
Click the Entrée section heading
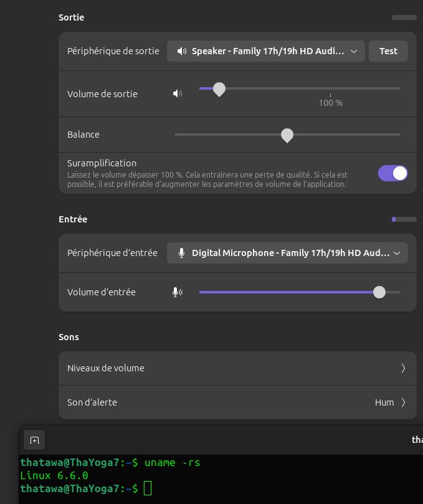coord(73,219)
